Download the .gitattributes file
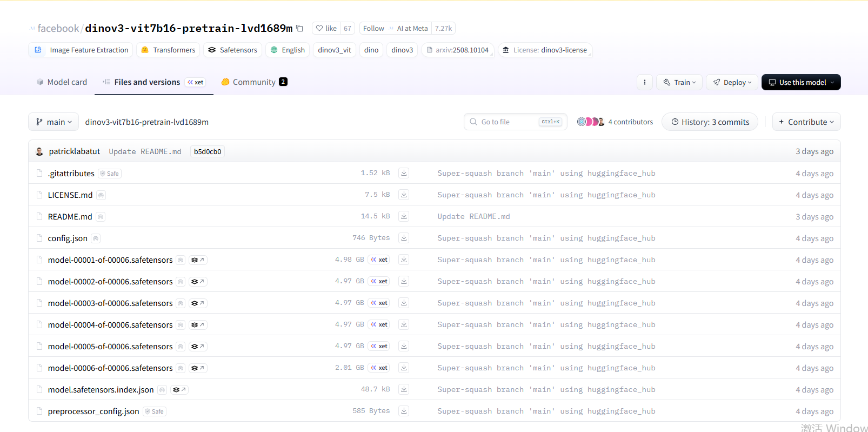The width and height of the screenshot is (868, 432). (x=404, y=173)
